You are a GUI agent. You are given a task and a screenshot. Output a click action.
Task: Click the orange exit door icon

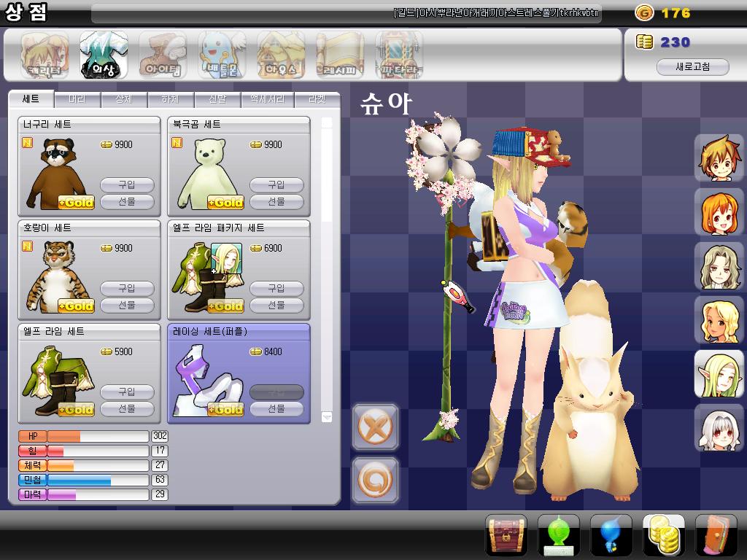click(716, 535)
